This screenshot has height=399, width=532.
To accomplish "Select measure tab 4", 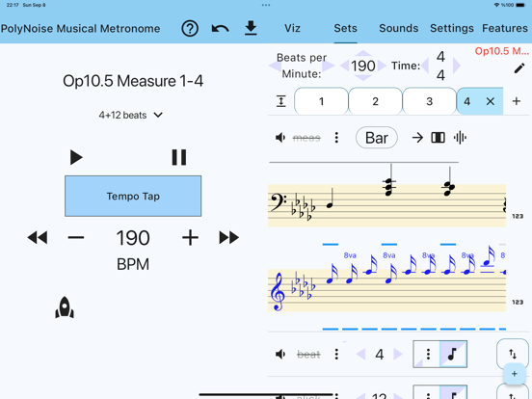I will (467, 101).
